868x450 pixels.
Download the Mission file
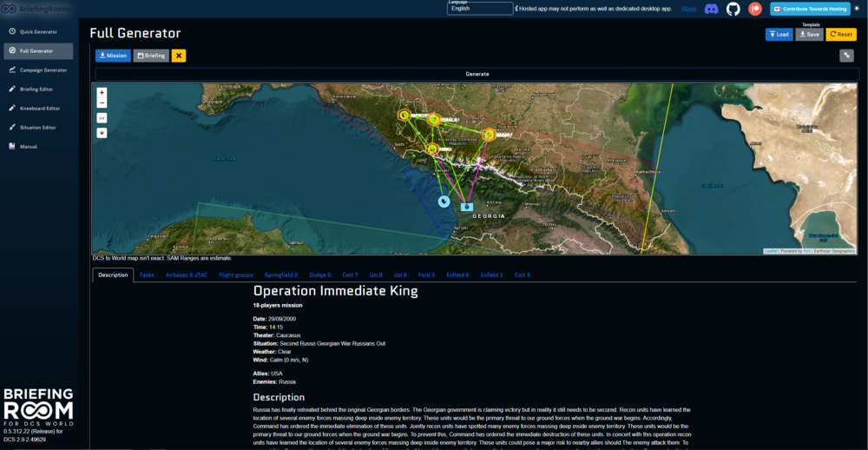click(x=113, y=56)
